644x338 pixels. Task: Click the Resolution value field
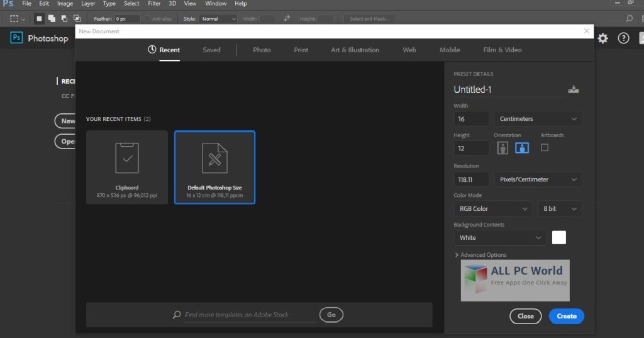click(471, 179)
